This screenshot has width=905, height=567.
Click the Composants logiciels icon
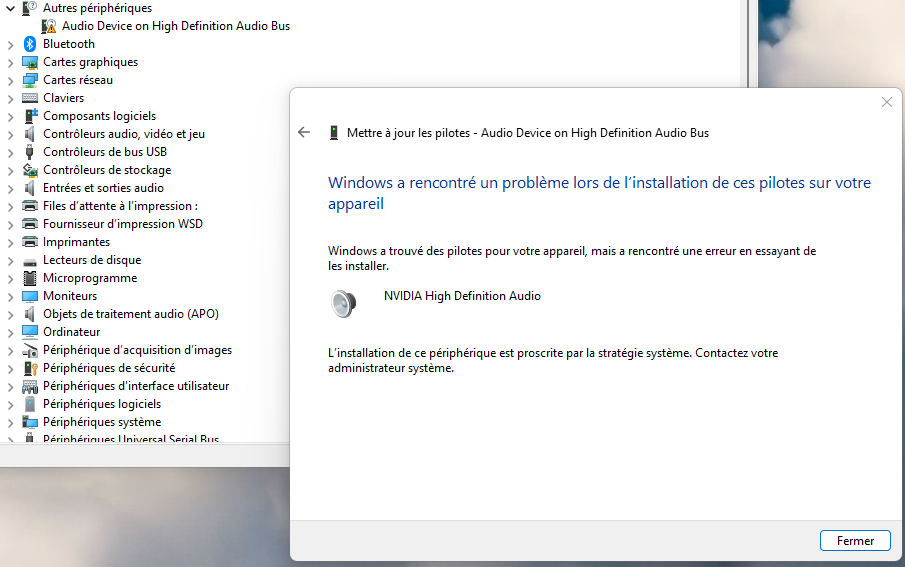[30, 115]
